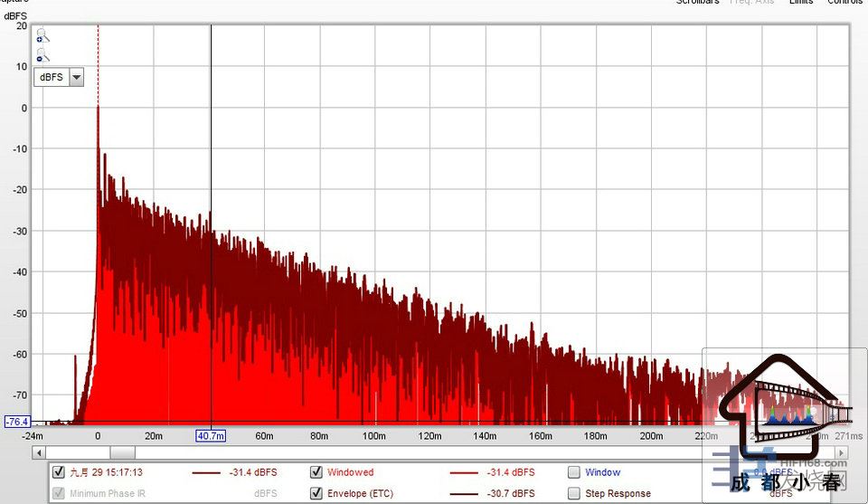Open the graph Controls panel
The image size is (868, 504).
(844, 3)
